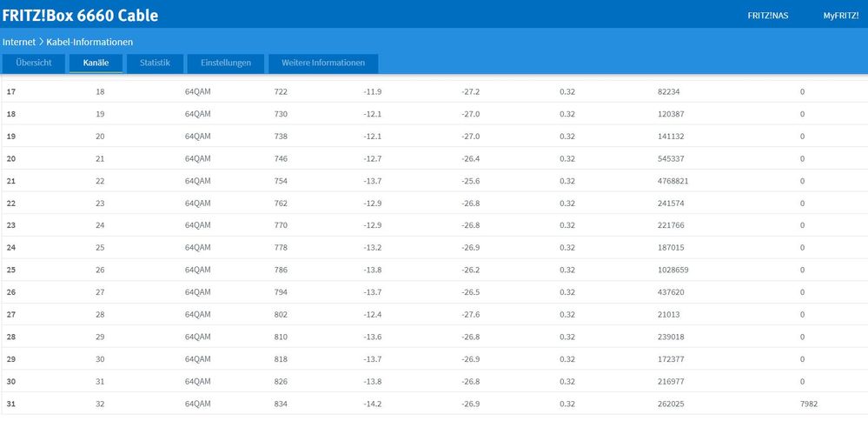Select frequency 810
The width and height of the screenshot is (868, 421).
point(281,337)
